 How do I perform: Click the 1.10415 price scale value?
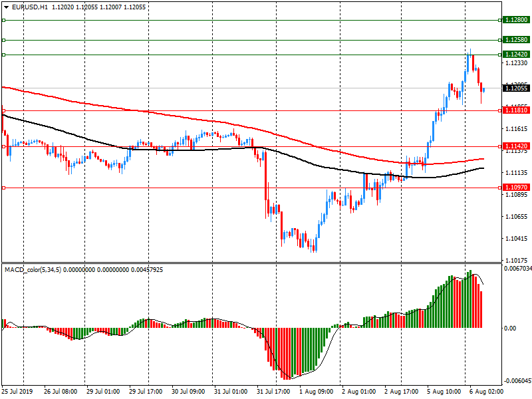click(x=517, y=239)
